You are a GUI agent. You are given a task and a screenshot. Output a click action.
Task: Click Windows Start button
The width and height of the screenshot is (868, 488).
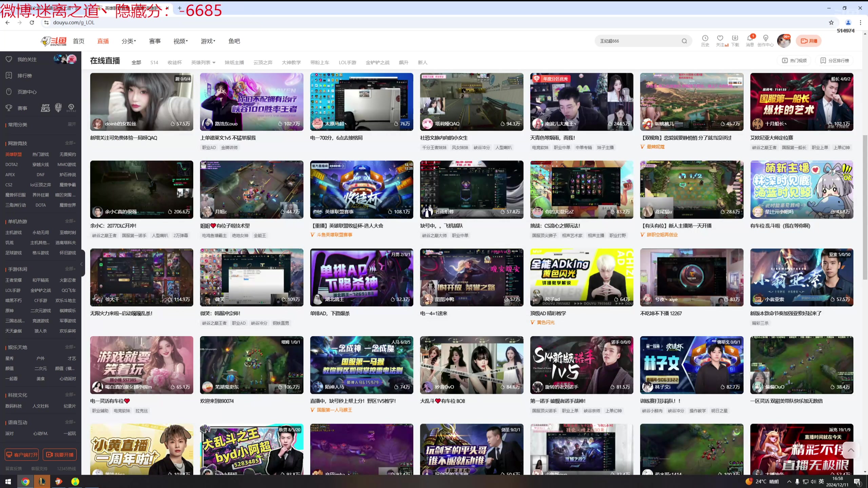coord(8,481)
